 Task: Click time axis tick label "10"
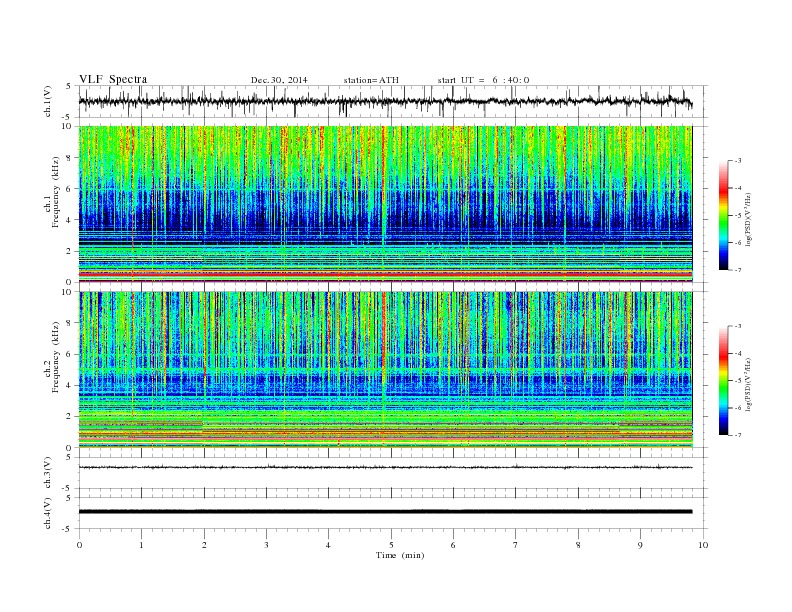click(703, 545)
